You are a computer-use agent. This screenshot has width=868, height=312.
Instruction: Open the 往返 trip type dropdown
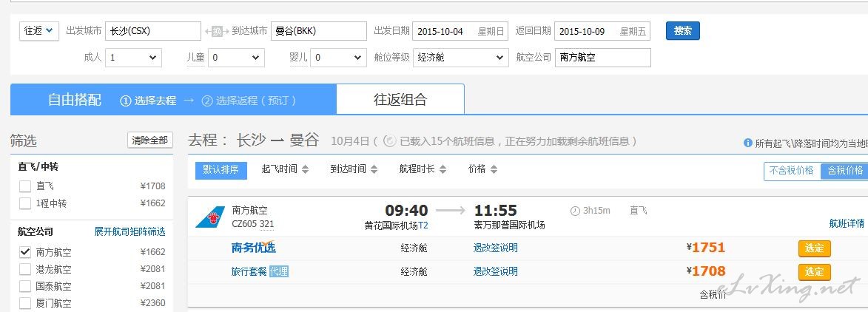tap(38, 31)
